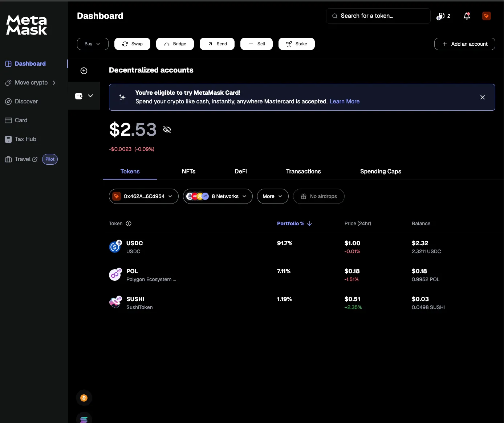Click the Add an account button
Screen dimensions: 504x423
tap(464, 44)
